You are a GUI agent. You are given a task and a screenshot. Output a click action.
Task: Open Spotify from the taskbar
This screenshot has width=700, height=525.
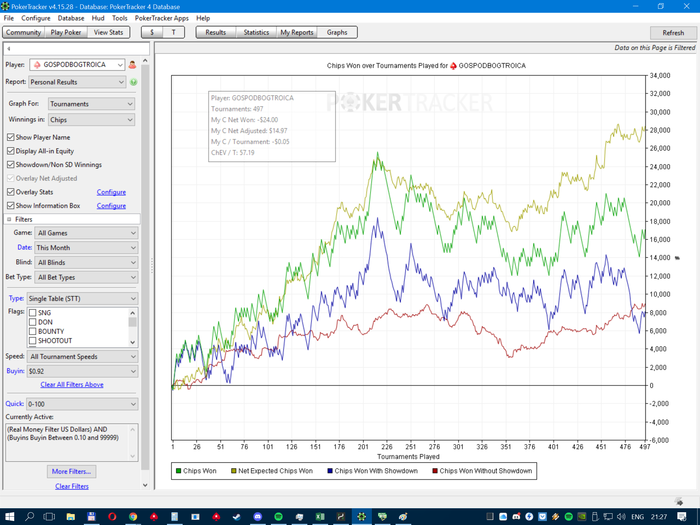click(278, 517)
